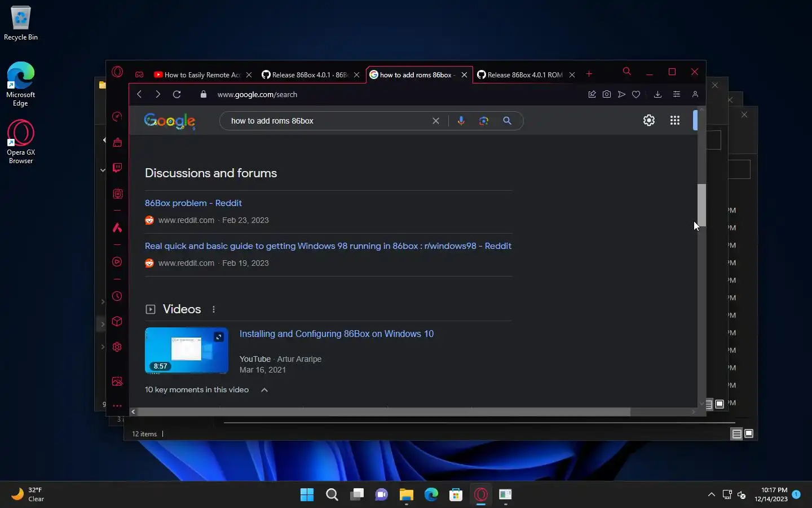
Task: Close the 'Release 86Box 4.0.1 ROM' tab
Action: pyautogui.click(x=572, y=75)
